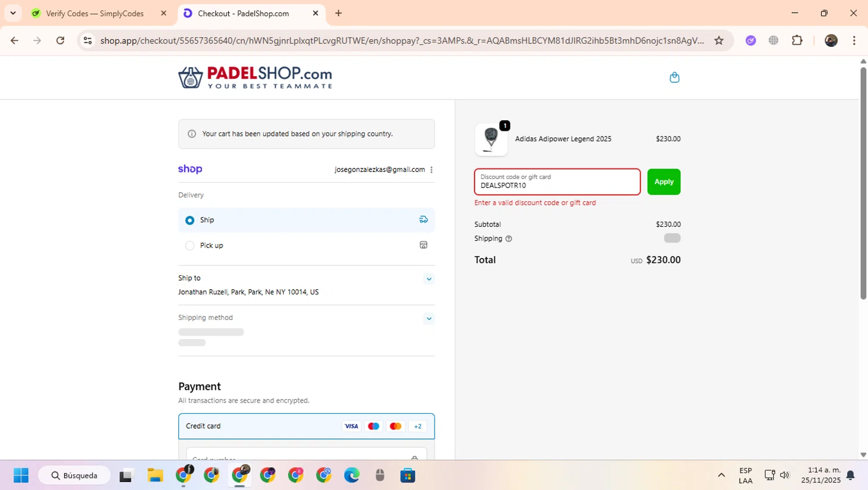Click the Mastercard icon
The image size is (868, 490).
coord(396,426)
